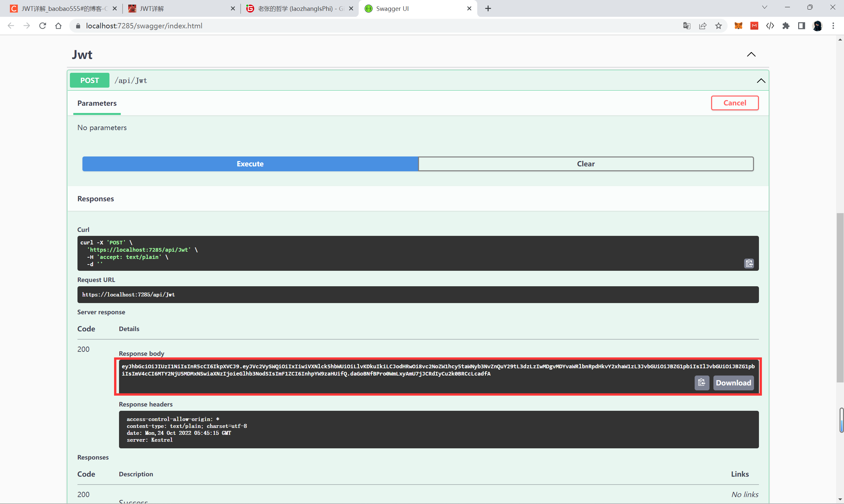Collapse the Jwt section chevron

pos(751,54)
